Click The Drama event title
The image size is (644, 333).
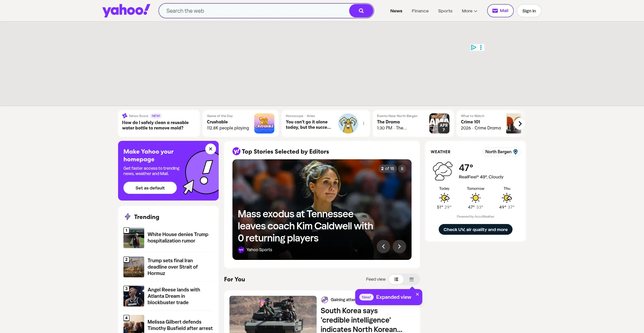tap(388, 122)
